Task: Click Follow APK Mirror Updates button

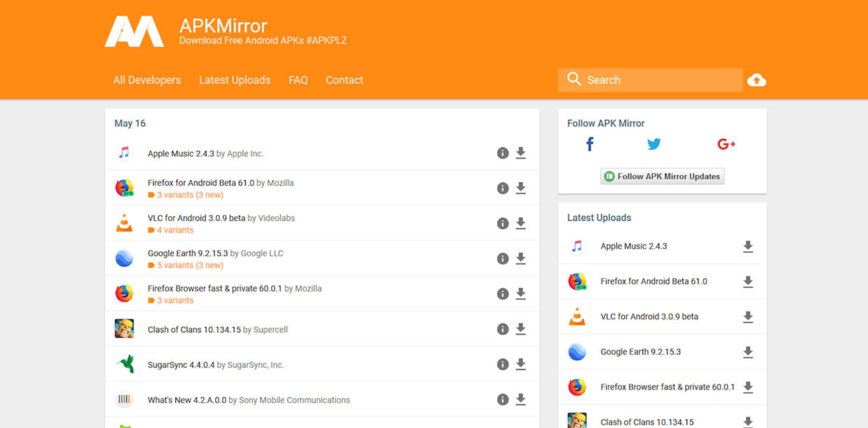Action: [x=662, y=177]
